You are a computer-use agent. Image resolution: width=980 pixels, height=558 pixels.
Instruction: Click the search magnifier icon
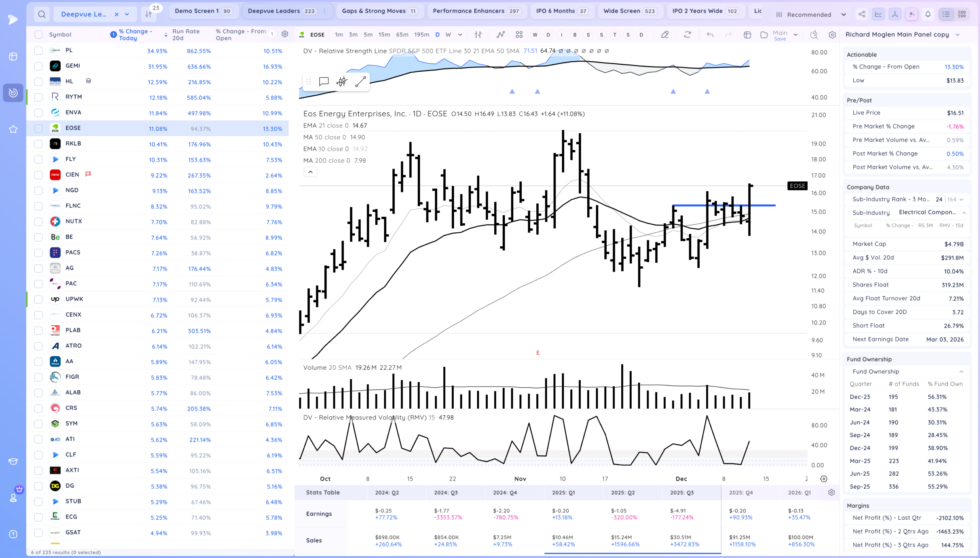(x=42, y=15)
